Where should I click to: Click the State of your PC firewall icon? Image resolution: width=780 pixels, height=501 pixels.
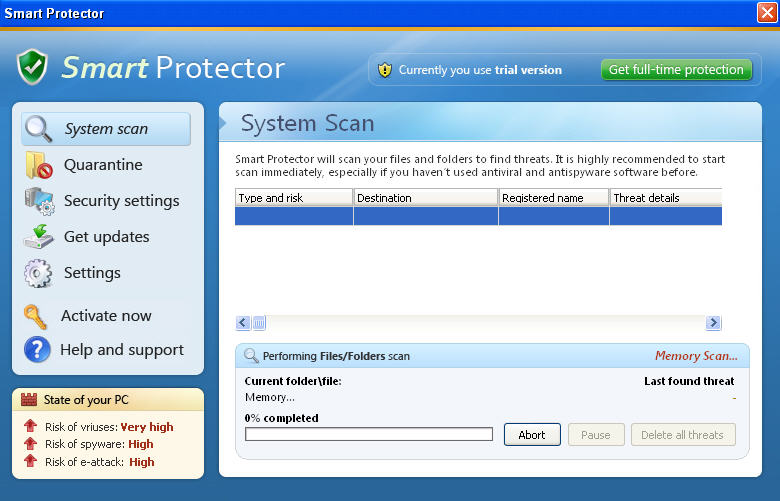click(29, 399)
